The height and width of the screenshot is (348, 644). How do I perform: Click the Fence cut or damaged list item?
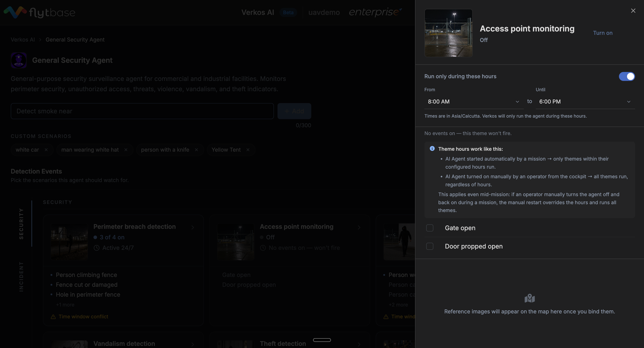[87, 285]
